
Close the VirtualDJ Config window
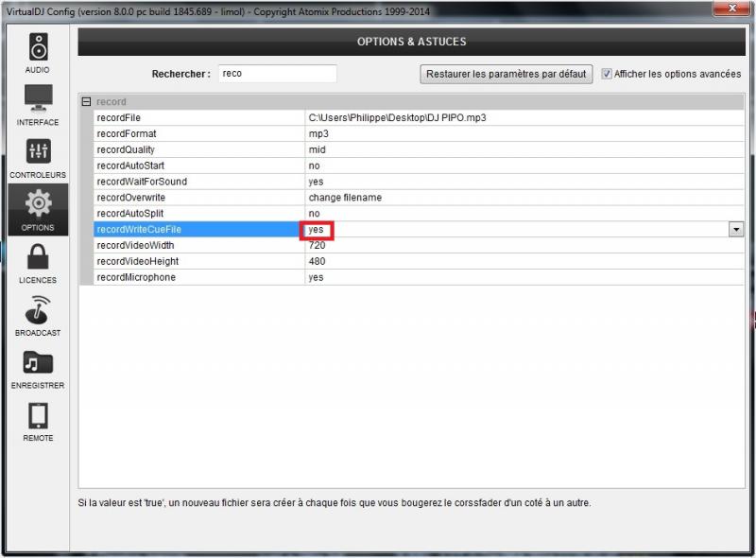click(x=732, y=9)
